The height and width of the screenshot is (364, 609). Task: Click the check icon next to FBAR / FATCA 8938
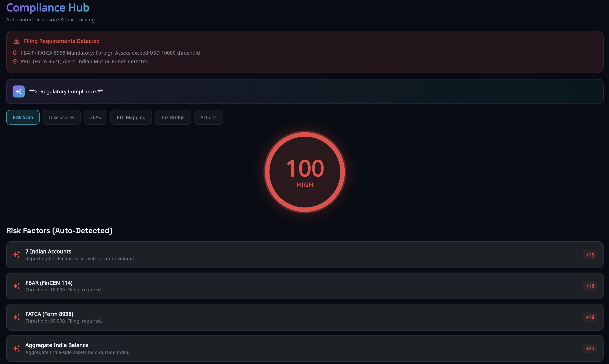point(15,53)
